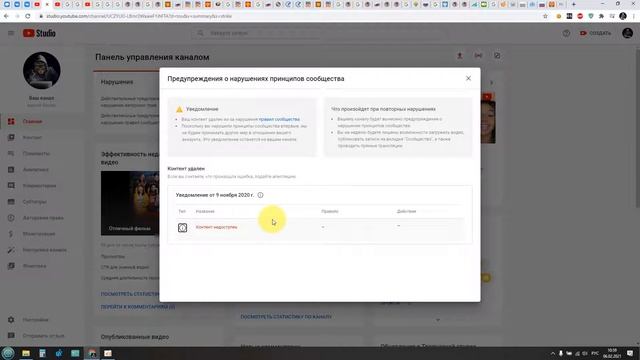
Task: Click the go live broadcast icon
Action: click(478, 56)
